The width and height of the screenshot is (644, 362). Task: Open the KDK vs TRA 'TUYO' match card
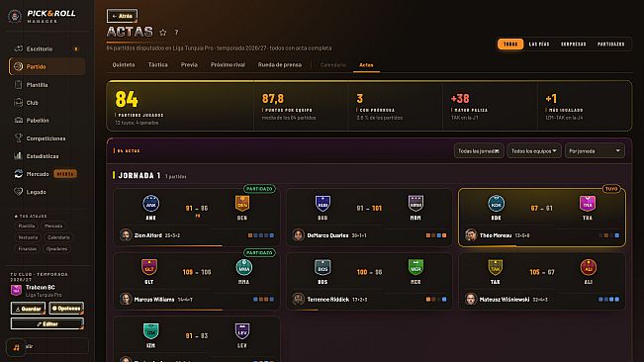click(542, 218)
